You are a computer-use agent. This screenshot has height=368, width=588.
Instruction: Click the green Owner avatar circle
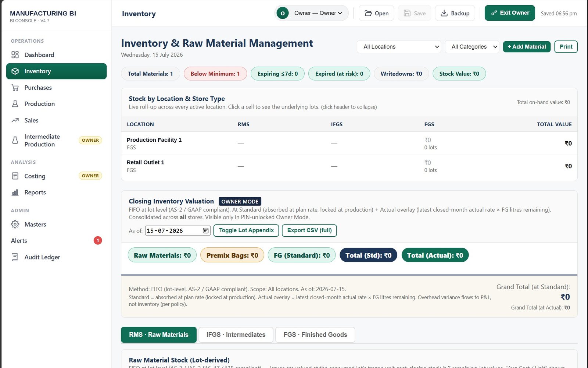point(283,13)
